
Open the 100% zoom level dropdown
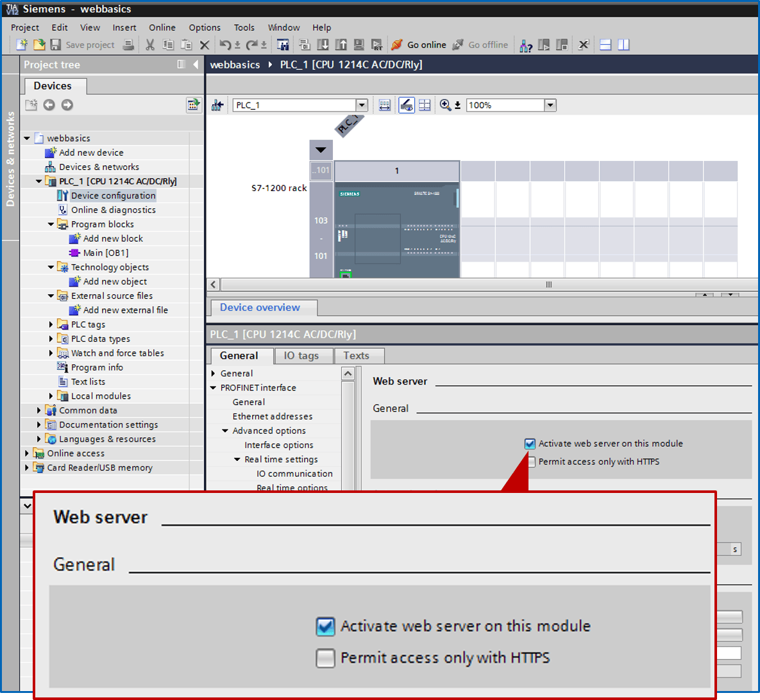point(550,105)
